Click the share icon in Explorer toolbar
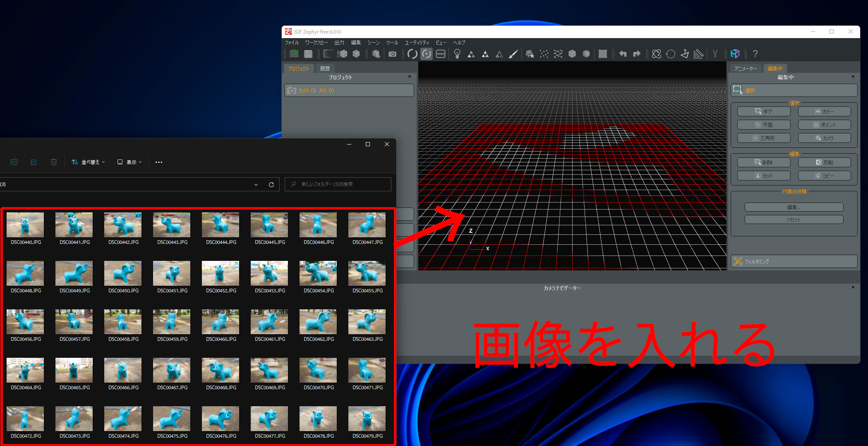868x446 pixels. click(34, 162)
